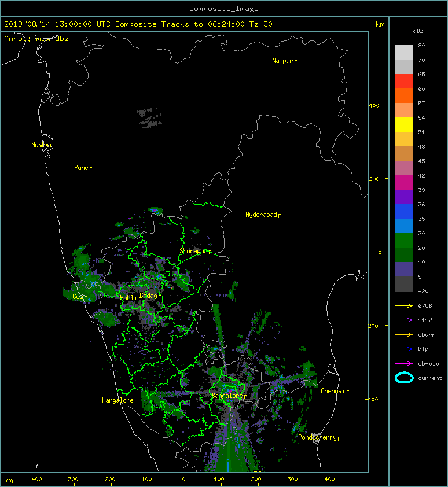This screenshot has height=487, width=448.
Task: Select the magenta 39–42 dBZ color band
Action: coord(404,183)
